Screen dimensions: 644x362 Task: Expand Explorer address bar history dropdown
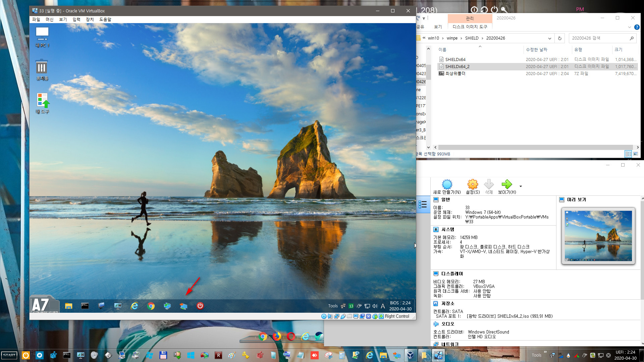pos(549,38)
